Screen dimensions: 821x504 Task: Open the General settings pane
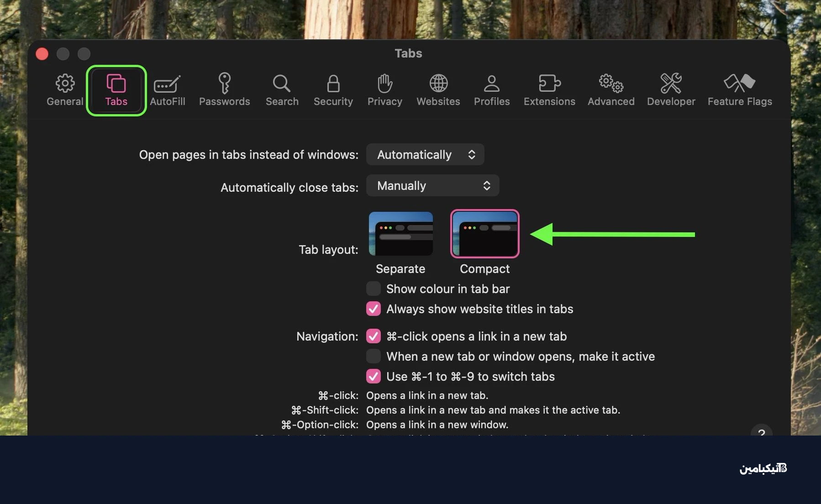pyautogui.click(x=65, y=90)
